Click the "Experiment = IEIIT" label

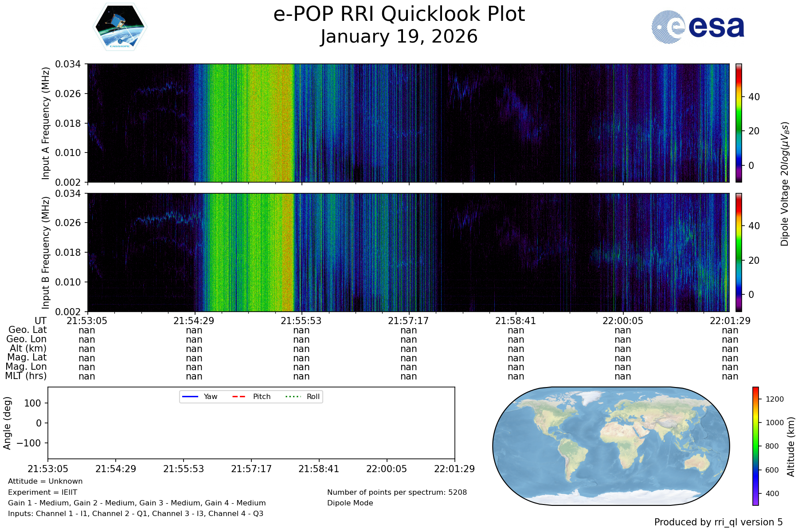(x=43, y=492)
